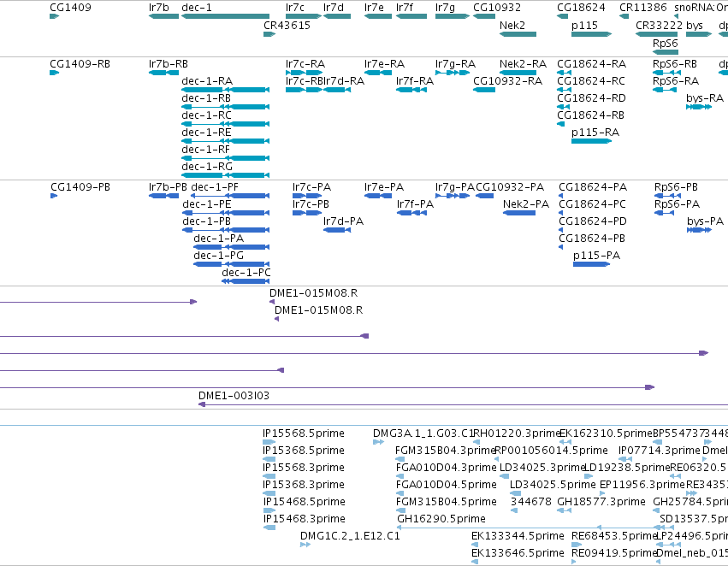
Task: Click the Nek2-RA transcript
Action: tap(518, 73)
